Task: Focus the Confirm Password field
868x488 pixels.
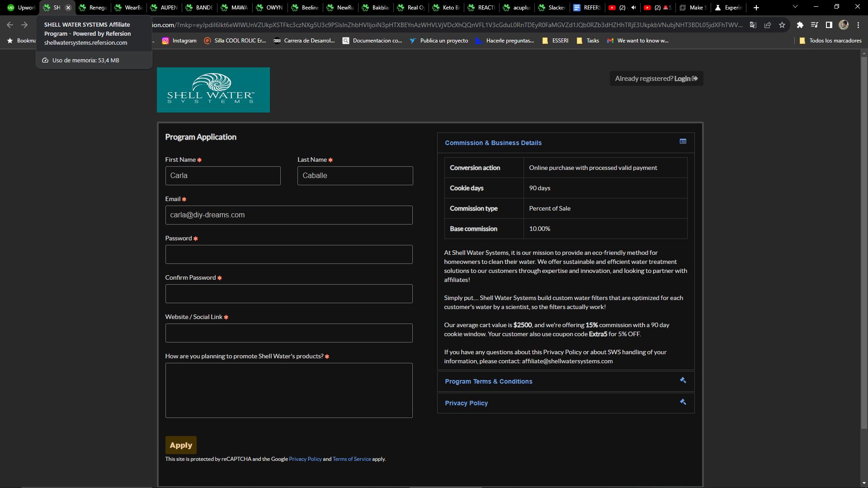Action: pyautogui.click(x=289, y=294)
